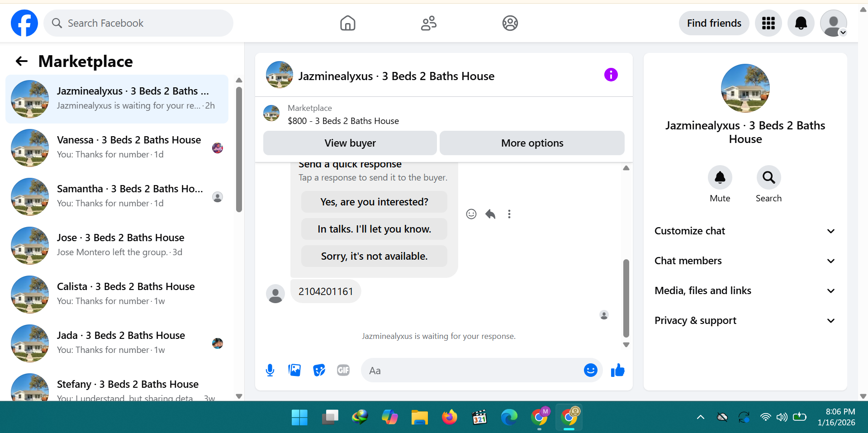The height and width of the screenshot is (433, 868).
Task: Open the Groups icon in top navigation
Action: point(510,23)
